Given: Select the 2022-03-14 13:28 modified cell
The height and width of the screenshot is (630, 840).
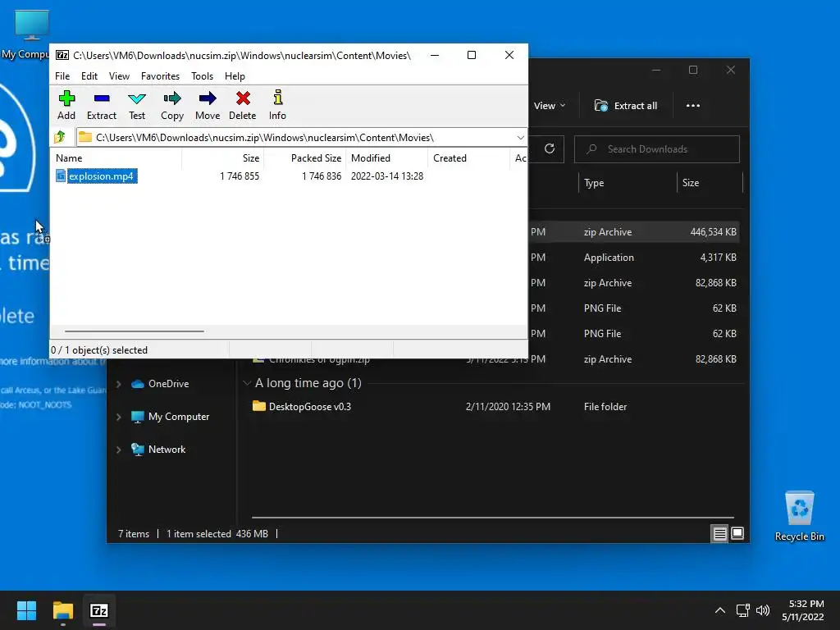Looking at the screenshot, I should point(387,176).
